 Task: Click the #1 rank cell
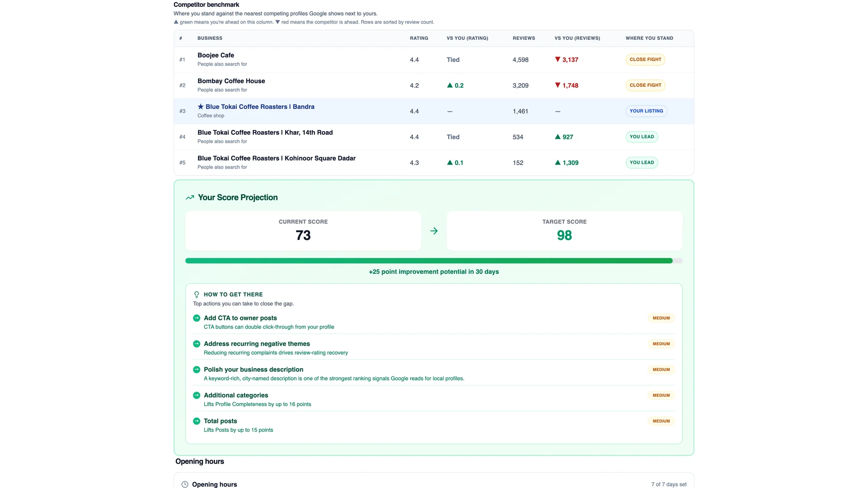pyautogui.click(x=182, y=60)
